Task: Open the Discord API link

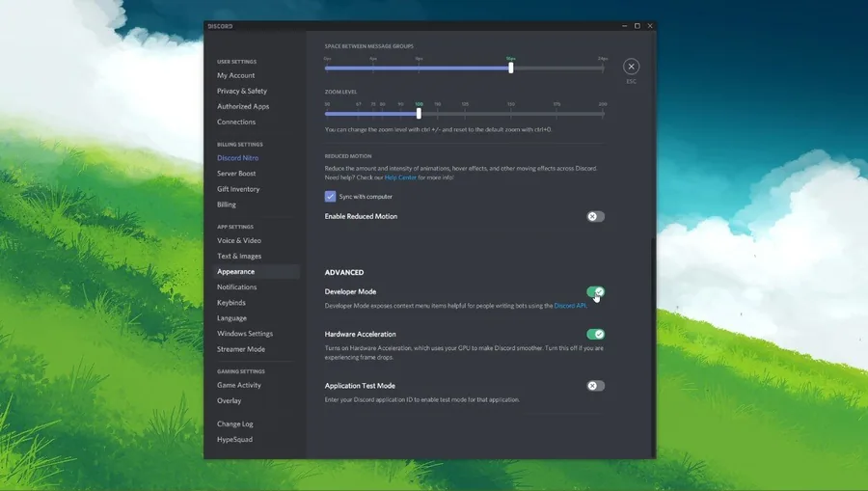Action: [570, 306]
